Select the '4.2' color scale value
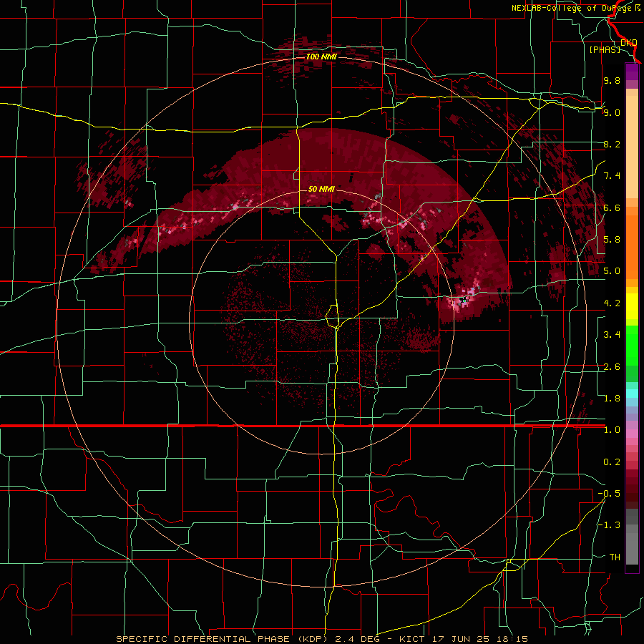 pos(612,303)
